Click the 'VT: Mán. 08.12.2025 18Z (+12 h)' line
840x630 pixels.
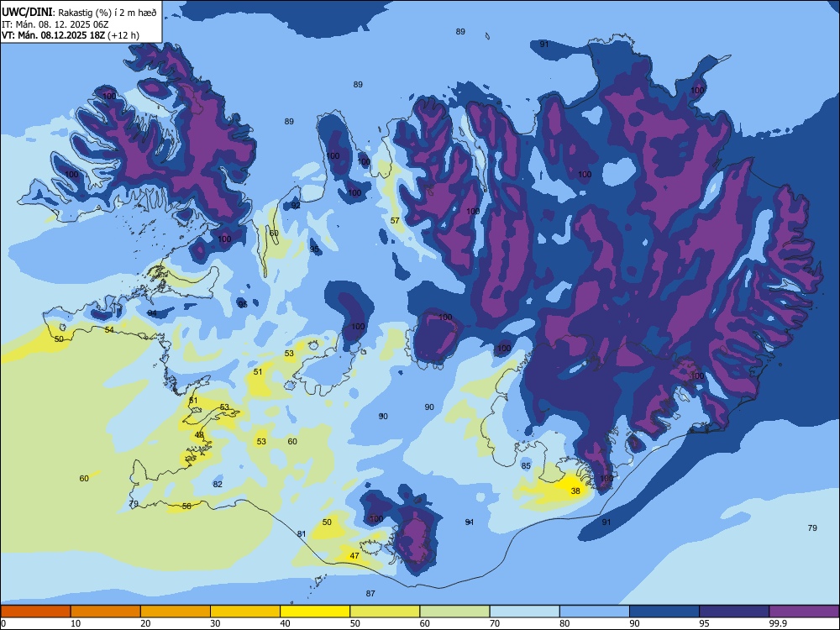coord(71,35)
